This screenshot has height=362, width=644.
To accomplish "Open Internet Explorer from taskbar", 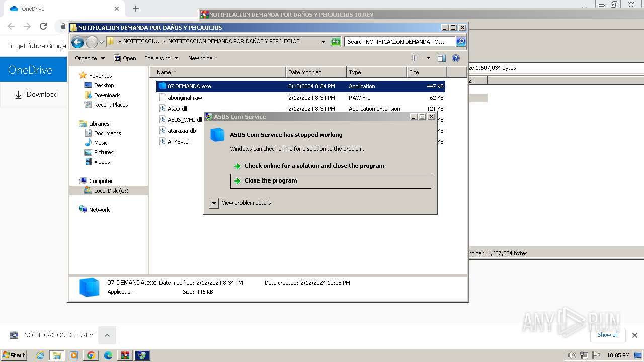I will [x=40, y=355].
